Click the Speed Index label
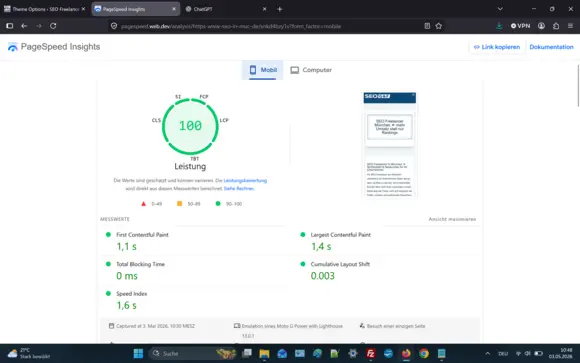This screenshot has width=580, height=363. point(131,293)
